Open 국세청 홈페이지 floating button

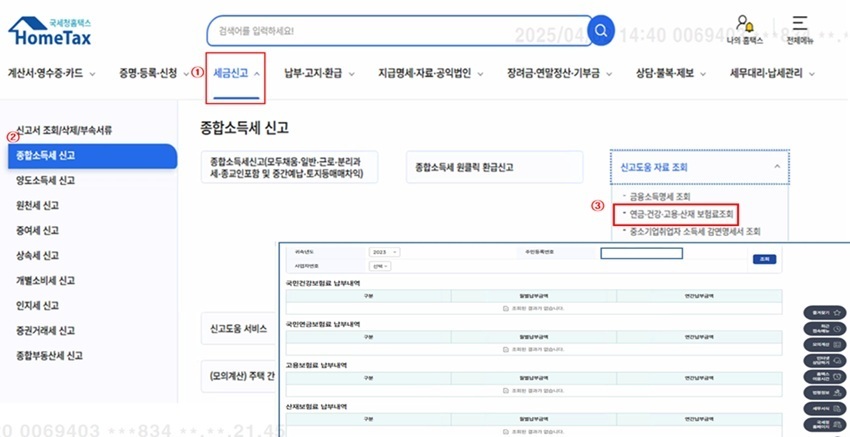click(825, 425)
